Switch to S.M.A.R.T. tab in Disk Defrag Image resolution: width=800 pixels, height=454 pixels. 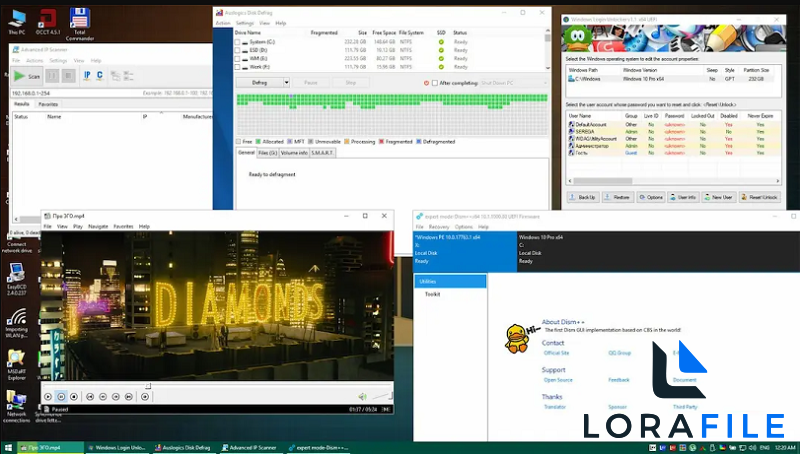322,153
